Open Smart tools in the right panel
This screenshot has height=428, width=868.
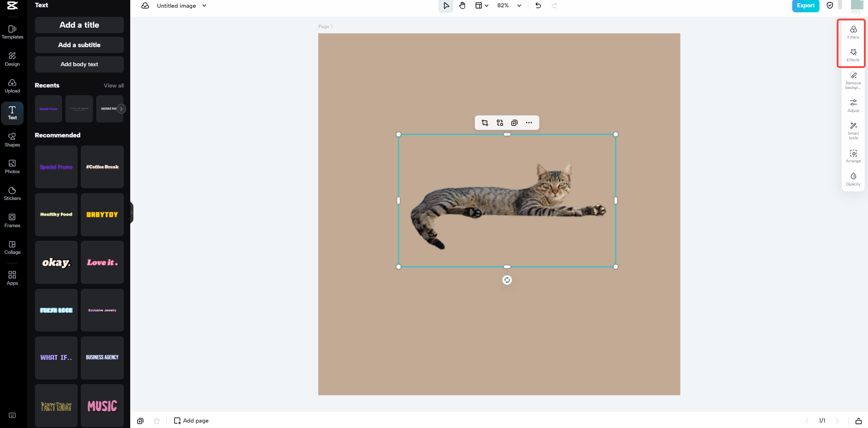pyautogui.click(x=853, y=131)
